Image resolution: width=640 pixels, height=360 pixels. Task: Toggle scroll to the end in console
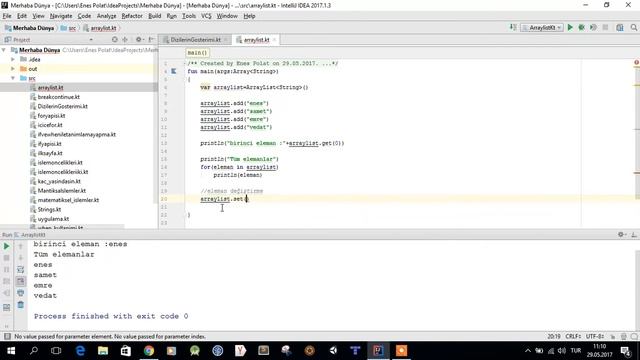(20, 281)
